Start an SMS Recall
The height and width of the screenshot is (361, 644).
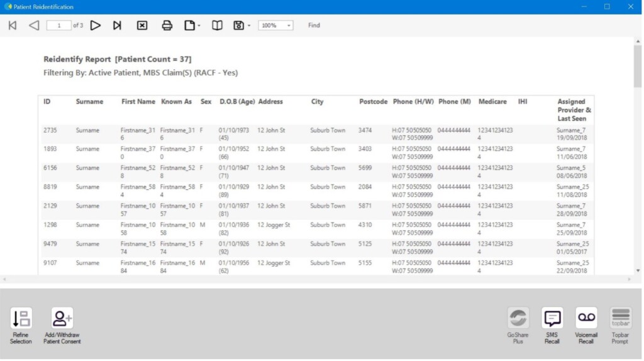click(552, 325)
